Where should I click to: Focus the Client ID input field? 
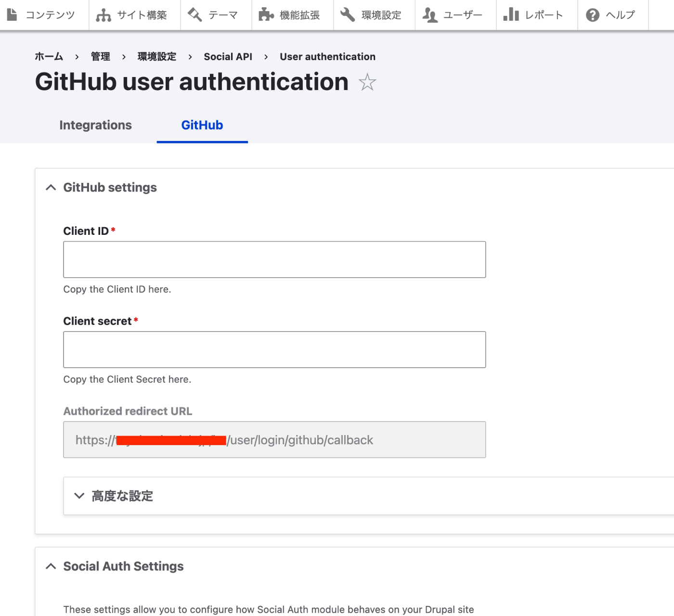(x=274, y=259)
